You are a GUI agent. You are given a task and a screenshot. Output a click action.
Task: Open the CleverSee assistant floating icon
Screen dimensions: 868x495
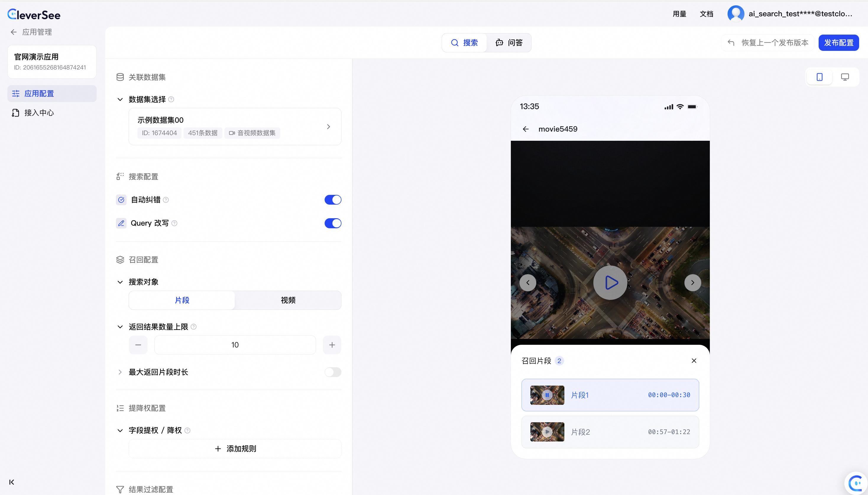856,483
